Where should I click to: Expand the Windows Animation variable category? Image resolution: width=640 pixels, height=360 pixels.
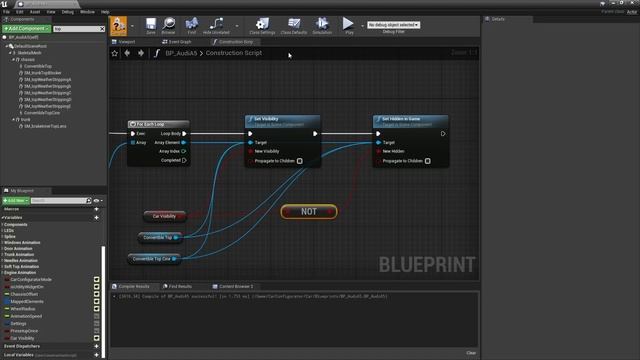2,242
